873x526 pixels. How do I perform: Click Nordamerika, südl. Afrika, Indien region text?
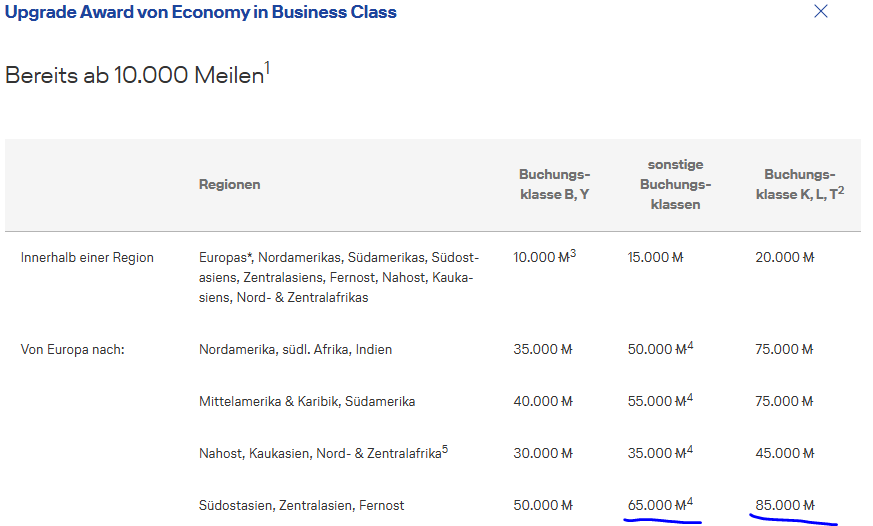[x=295, y=350]
